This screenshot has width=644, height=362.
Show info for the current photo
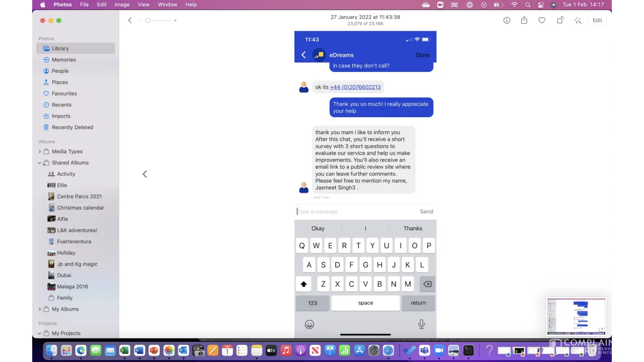pyautogui.click(x=507, y=20)
